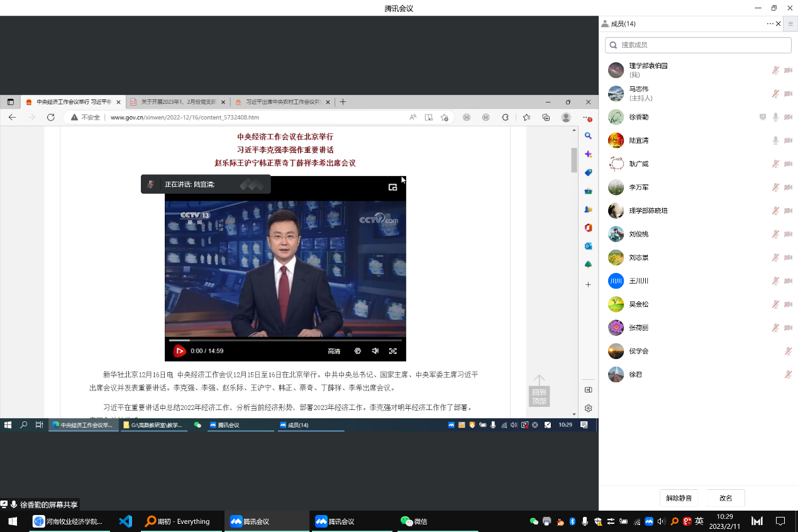This screenshot has width=798, height=532.
Task: Toggle the hamburger sidebar button beside members panel
Action: coord(790,24)
